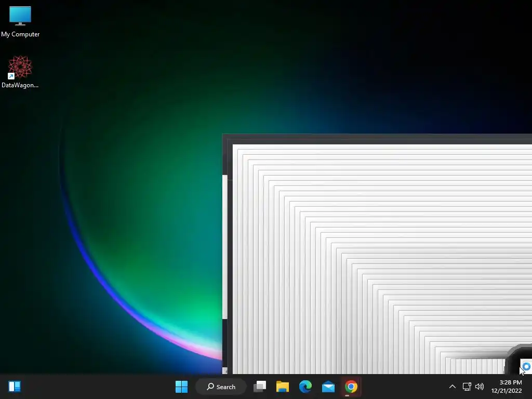Select the DataWagon desktop shortcut

pos(20,72)
